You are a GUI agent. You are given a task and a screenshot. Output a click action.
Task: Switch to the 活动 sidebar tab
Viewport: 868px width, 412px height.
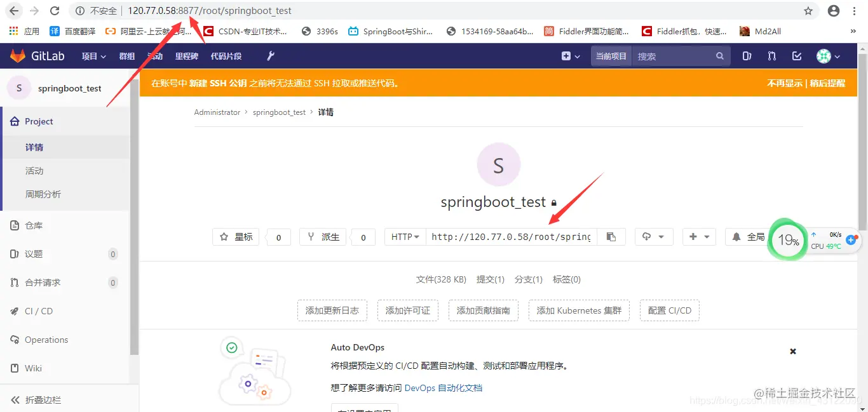pyautogui.click(x=34, y=170)
